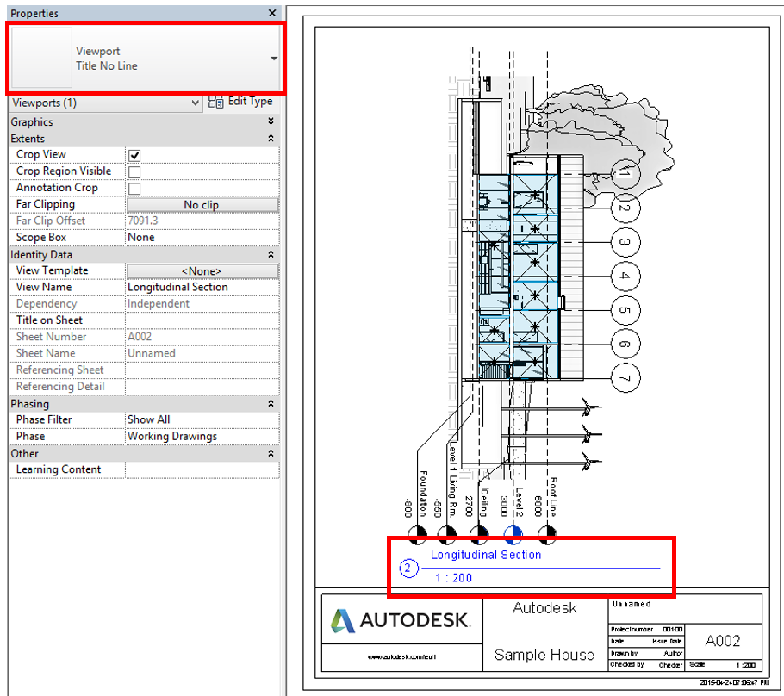Enable Annotation Crop
This screenshot has width=784, height=696.
coord(133,188)
